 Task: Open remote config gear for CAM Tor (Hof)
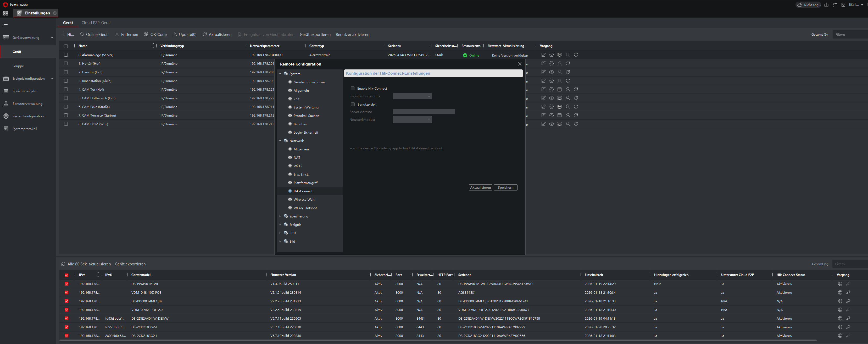[x=551, y=89]
